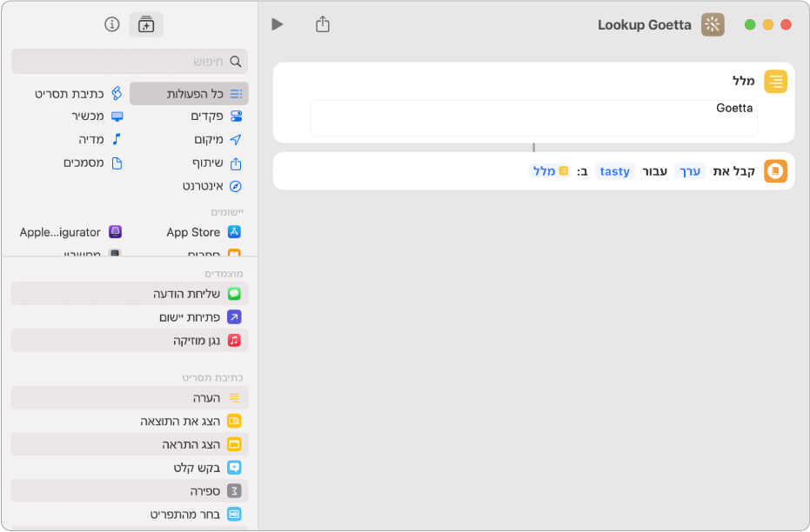Edit the tasty key parameter
The height and width of the screenshot is (532, 810).
click(x=615, y=171)
